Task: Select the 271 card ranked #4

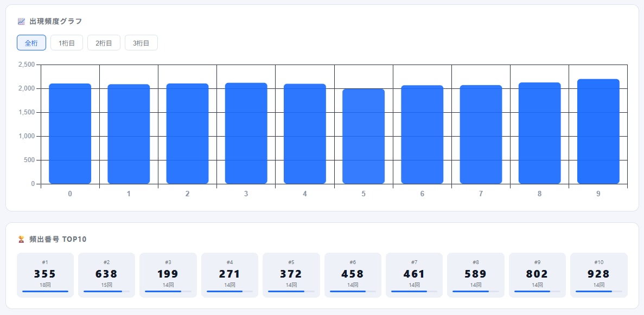Action: pyautogui.click(x=229, y=275)
